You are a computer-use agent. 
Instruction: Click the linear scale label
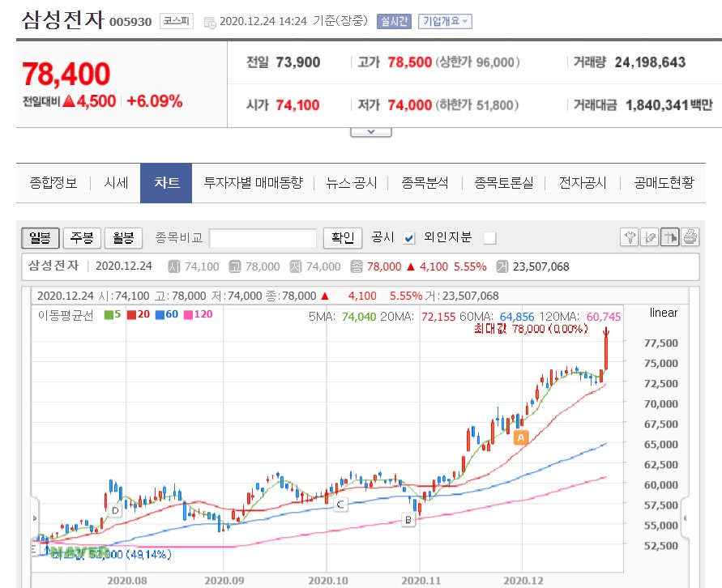[x=664, y=313]
